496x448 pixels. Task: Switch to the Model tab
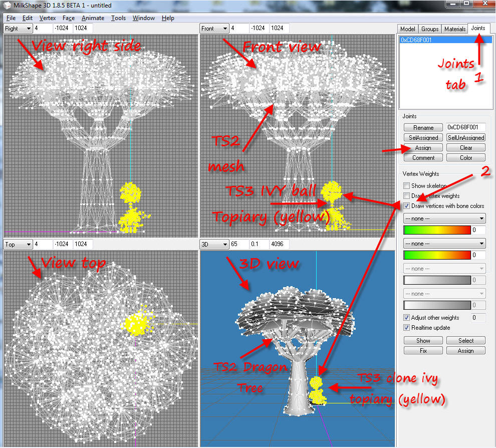coord(408,29)
